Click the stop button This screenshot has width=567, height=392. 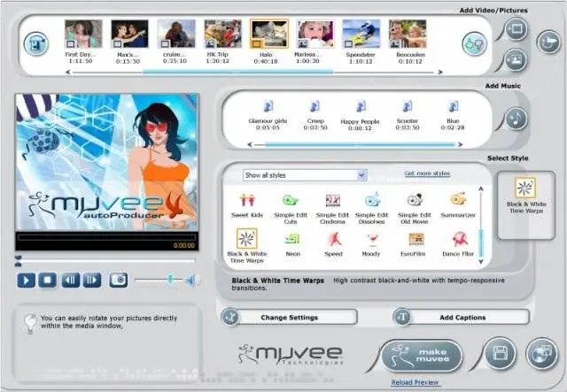pos(47,280)
